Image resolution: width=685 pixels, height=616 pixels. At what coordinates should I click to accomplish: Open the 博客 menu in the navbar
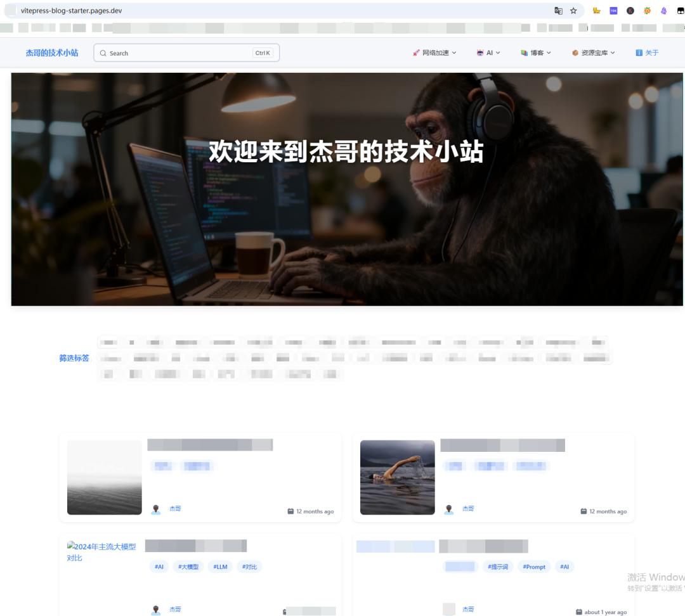[536, 53]
